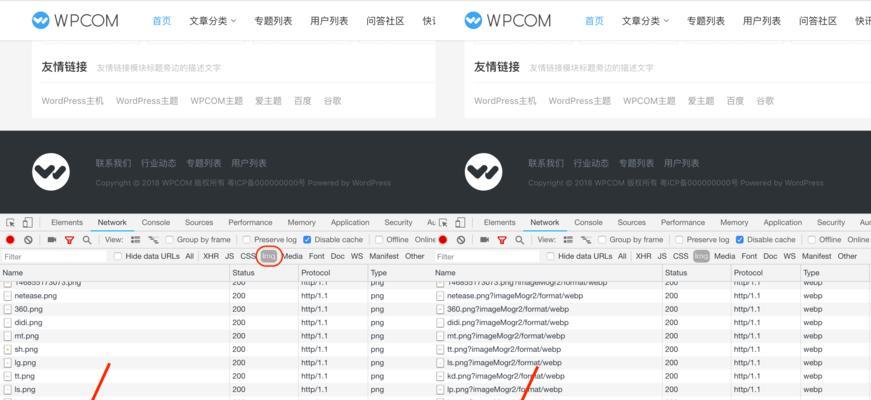The image size is (871, 400).
Task: Select large request rows view in right DevTools
Action: [x=568, y=240]
